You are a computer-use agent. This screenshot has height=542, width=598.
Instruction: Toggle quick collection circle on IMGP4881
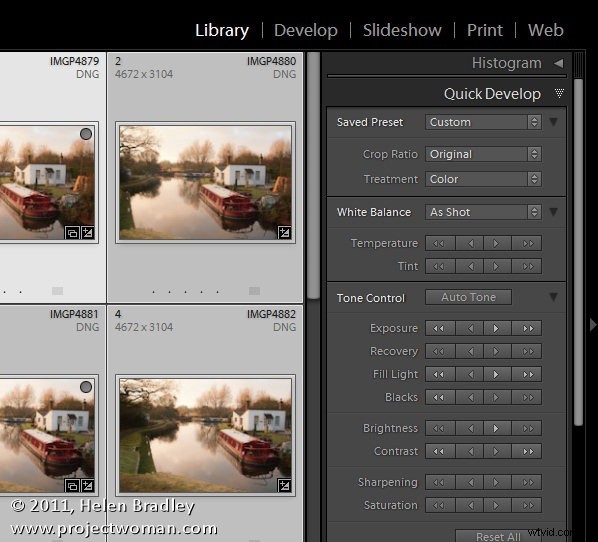86,387
